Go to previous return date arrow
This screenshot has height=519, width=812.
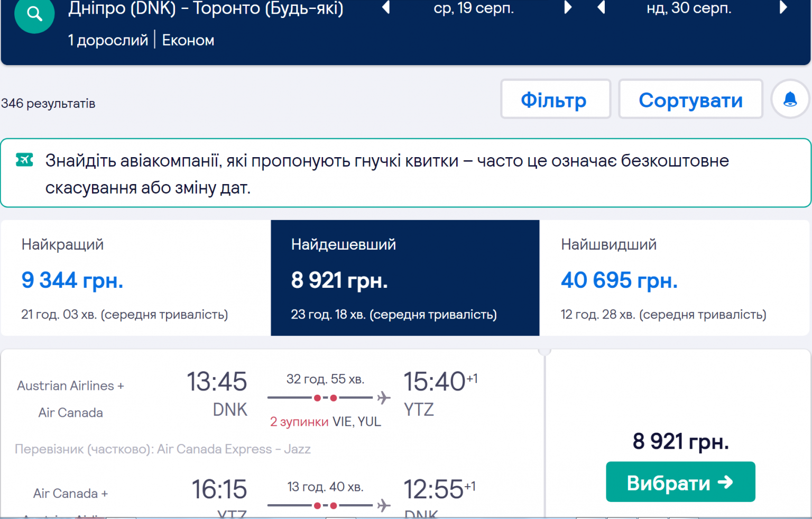click(x=601, y=7)
